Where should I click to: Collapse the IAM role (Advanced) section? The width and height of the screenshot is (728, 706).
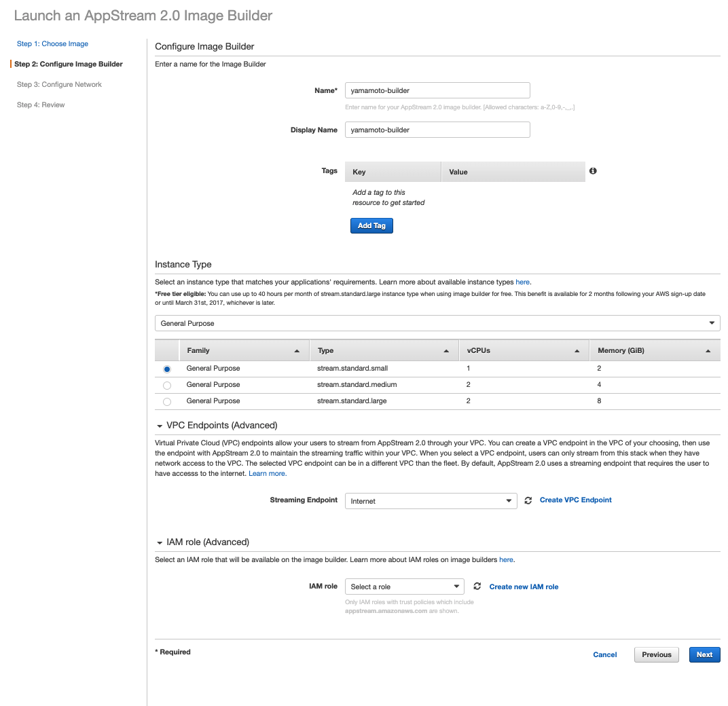(160, 542)
